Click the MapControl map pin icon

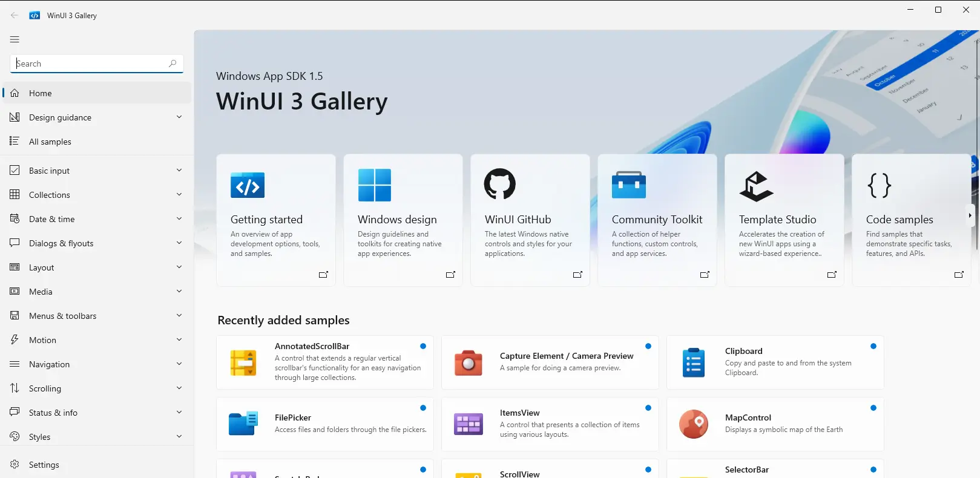point(694,424)
